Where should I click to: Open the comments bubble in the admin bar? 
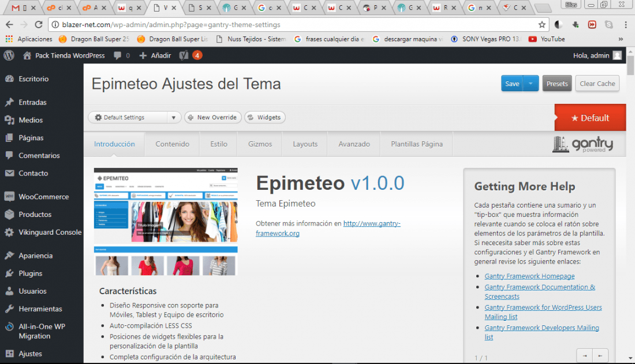coord(117,55)
